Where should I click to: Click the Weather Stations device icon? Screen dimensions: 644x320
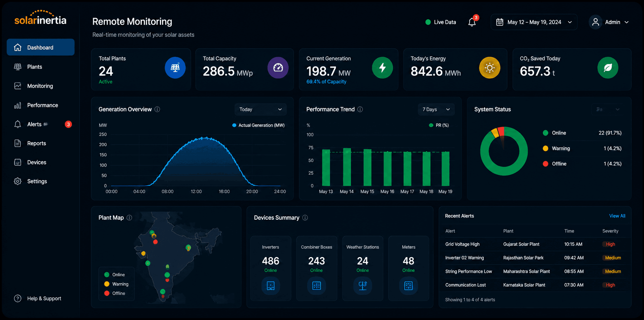pos(363,286)
